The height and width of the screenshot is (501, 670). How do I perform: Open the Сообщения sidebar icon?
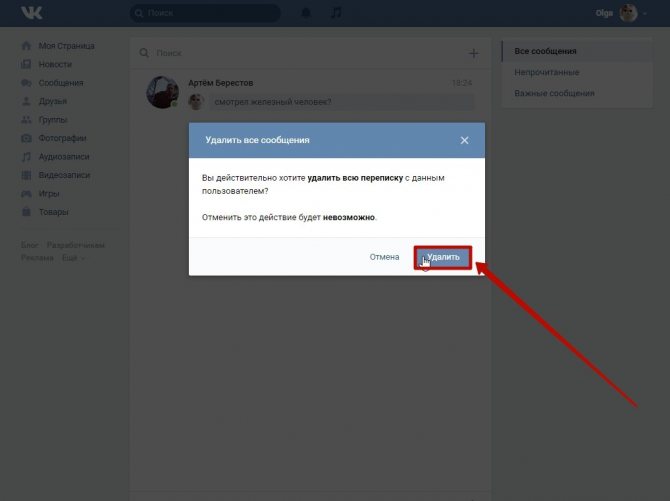(26, 83)
